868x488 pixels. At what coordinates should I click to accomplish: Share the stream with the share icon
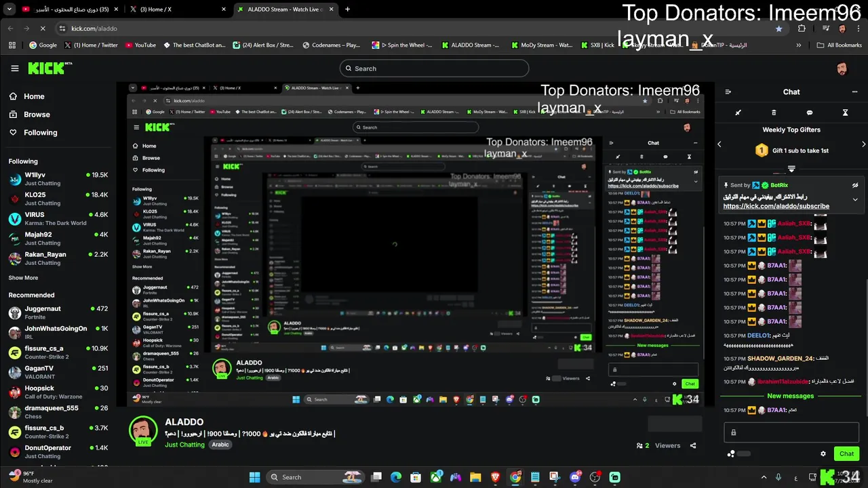[x=692, y=445]
